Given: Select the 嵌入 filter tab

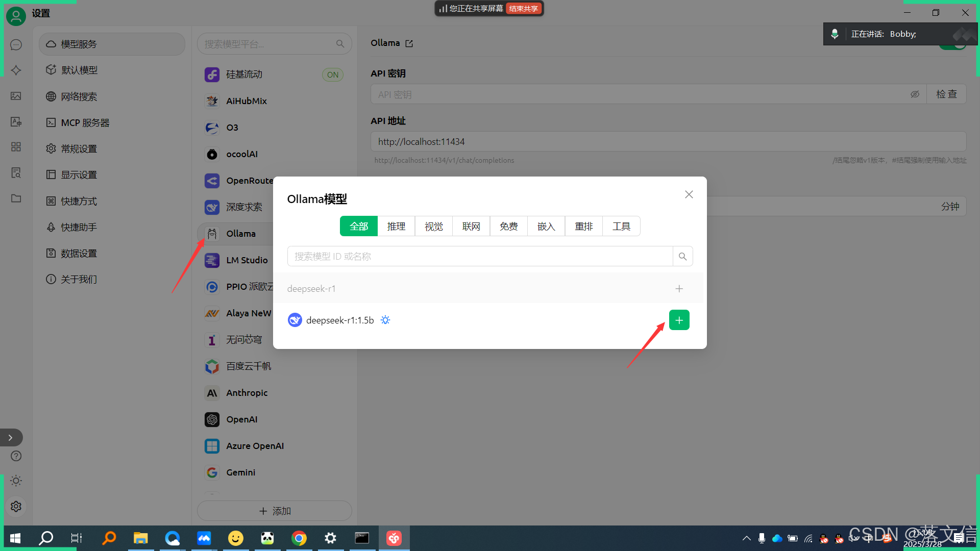Looking at the screenshot, I should [x=546, y=226].
